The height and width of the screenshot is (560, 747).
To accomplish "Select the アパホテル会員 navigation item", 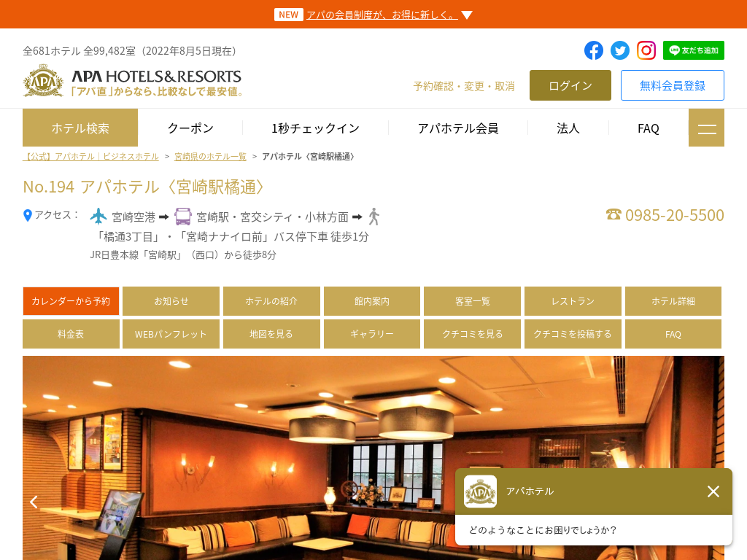I will pyautogui.click(x=458, y=128).
